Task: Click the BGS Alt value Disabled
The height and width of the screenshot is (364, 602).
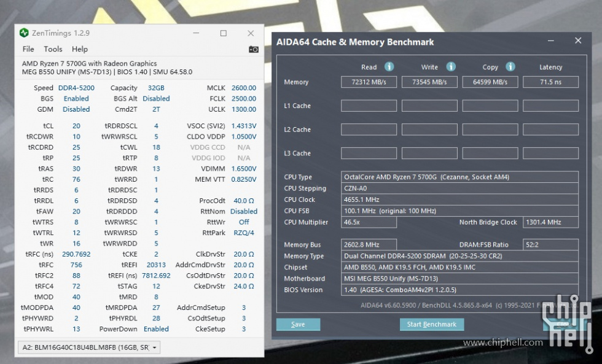Action: pos(156,99)
